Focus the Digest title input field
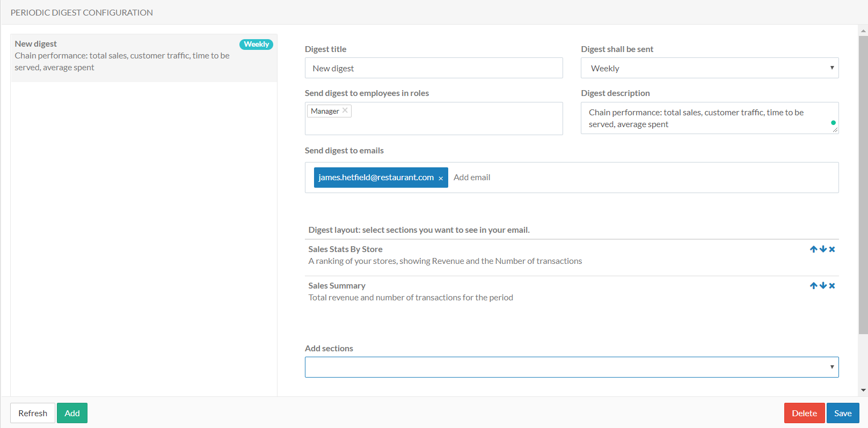This screenshot has height=428, width=868. (433, 68)
